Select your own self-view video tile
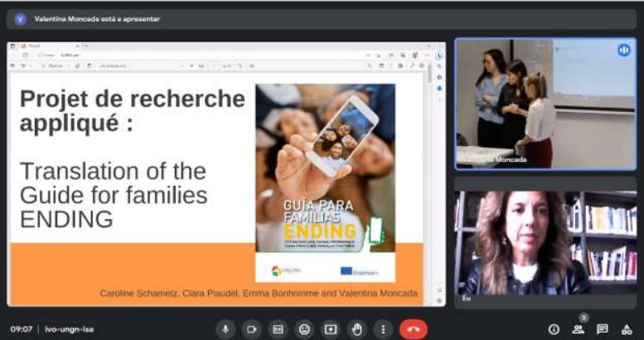The height and width of the screenshot is (340, 644). 545,241
